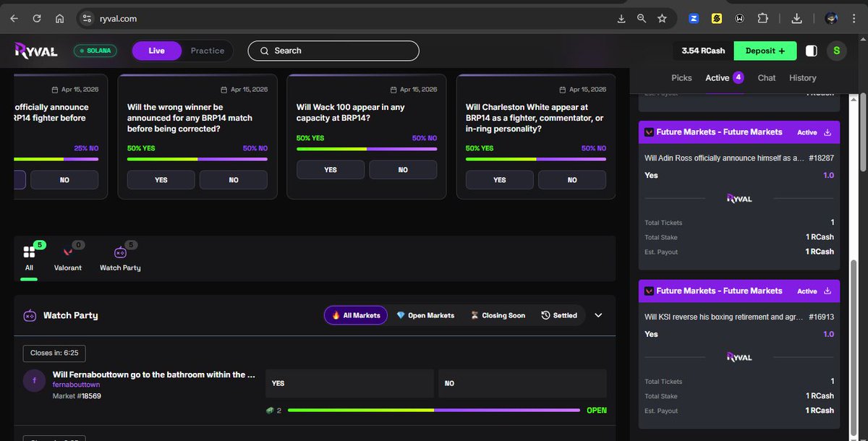868x441 pixels.
Task: Pick YES on wrong winner announced market
Action: (x=161, y=180)
